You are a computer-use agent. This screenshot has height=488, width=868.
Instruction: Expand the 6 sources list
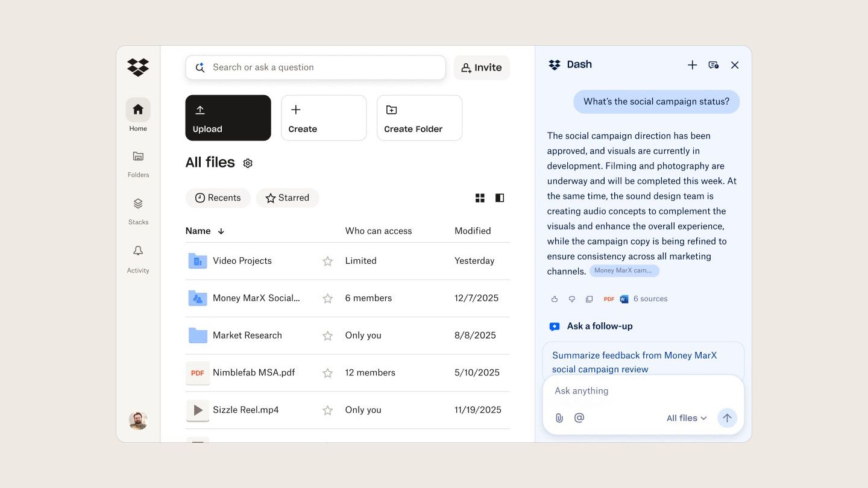pos(650,299)
